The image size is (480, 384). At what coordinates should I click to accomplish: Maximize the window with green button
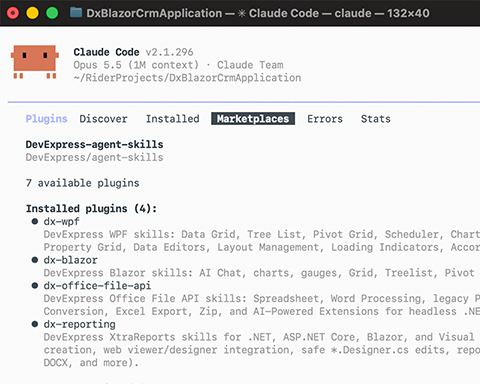(x=52, y=13)
